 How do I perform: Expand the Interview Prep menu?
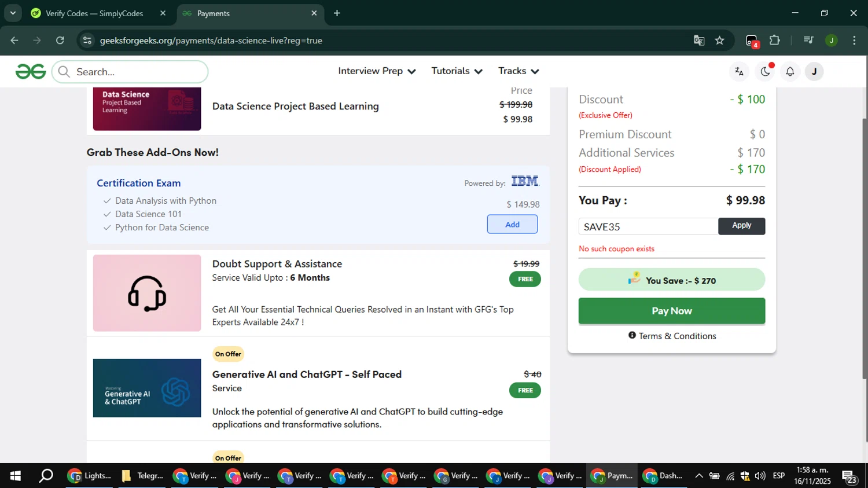pos(377,71)
